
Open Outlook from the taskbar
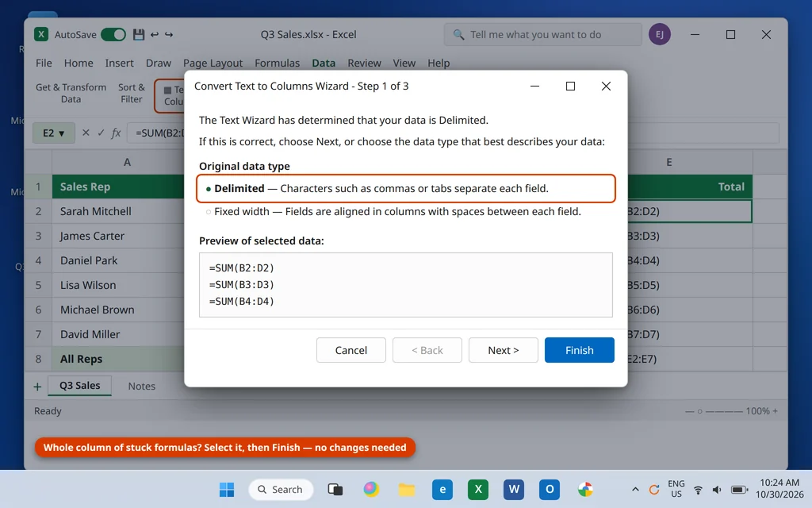coord(550,489)
